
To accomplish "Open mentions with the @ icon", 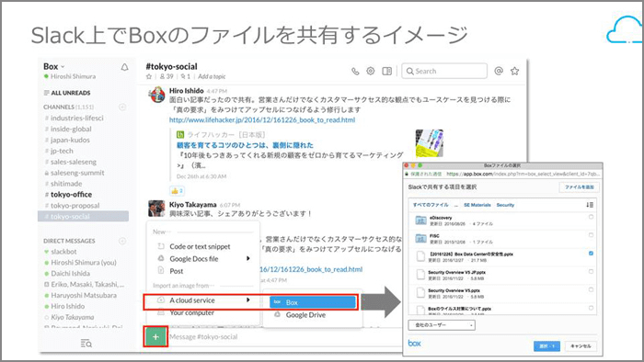I will [x=499, y=71].
